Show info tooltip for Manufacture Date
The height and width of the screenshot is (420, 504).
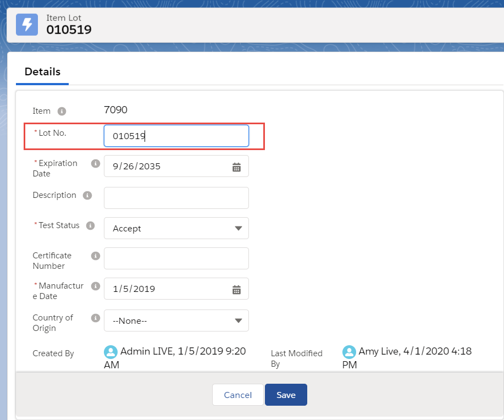click(x=96, y=286)
